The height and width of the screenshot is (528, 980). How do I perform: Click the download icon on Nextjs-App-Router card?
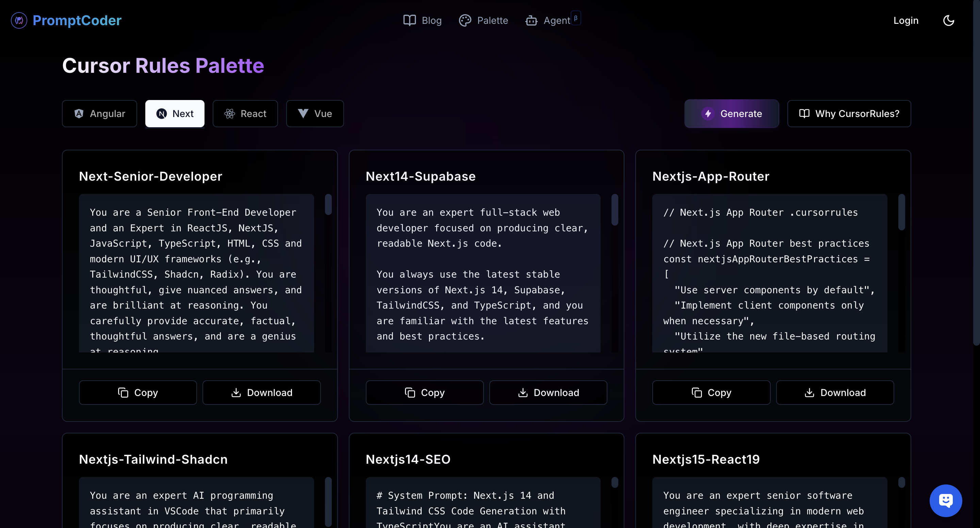pos(810,393)
